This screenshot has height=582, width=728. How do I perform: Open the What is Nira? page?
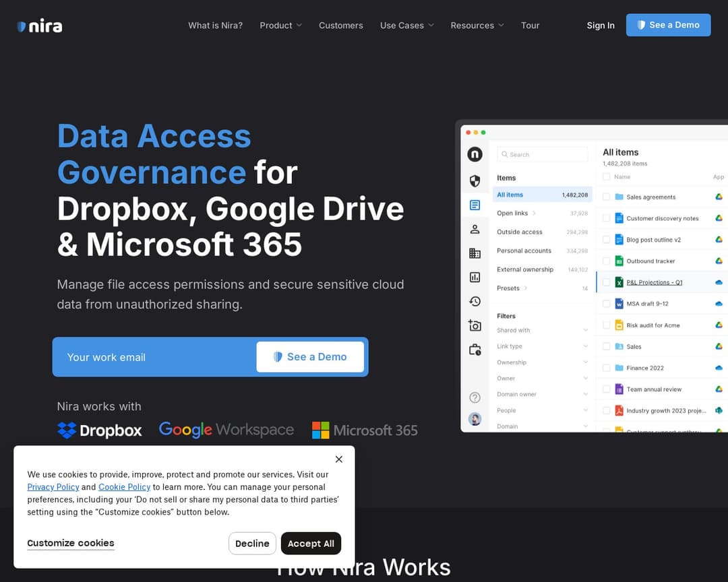pyautogui.click(x=216, y=26)
